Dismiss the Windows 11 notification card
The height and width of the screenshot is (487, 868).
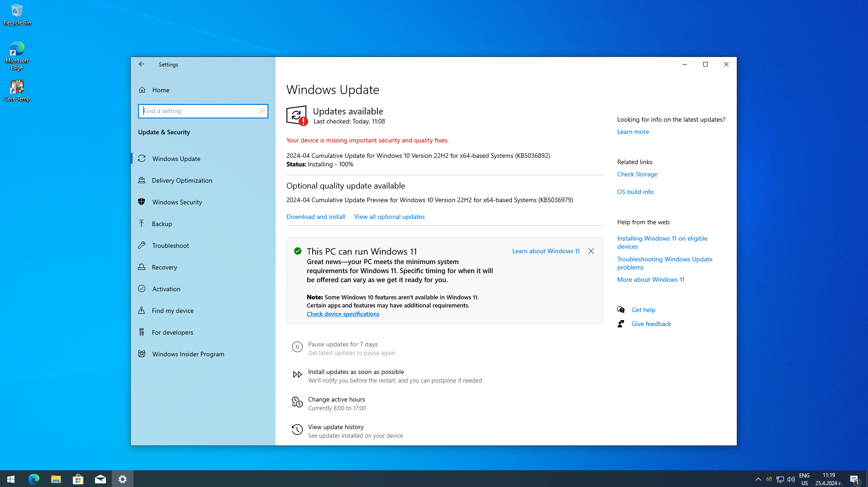tap(591, 251)
